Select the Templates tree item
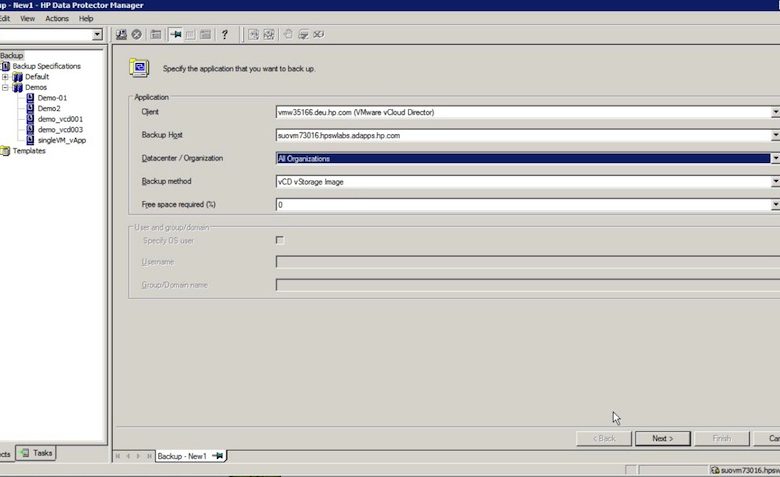This screenshot has height=477, width=780. point(29,151)
